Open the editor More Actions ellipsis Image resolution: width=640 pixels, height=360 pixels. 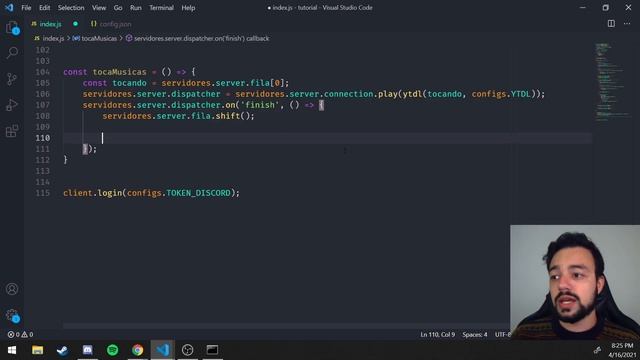pyautogui.click(x=627, y=24)
